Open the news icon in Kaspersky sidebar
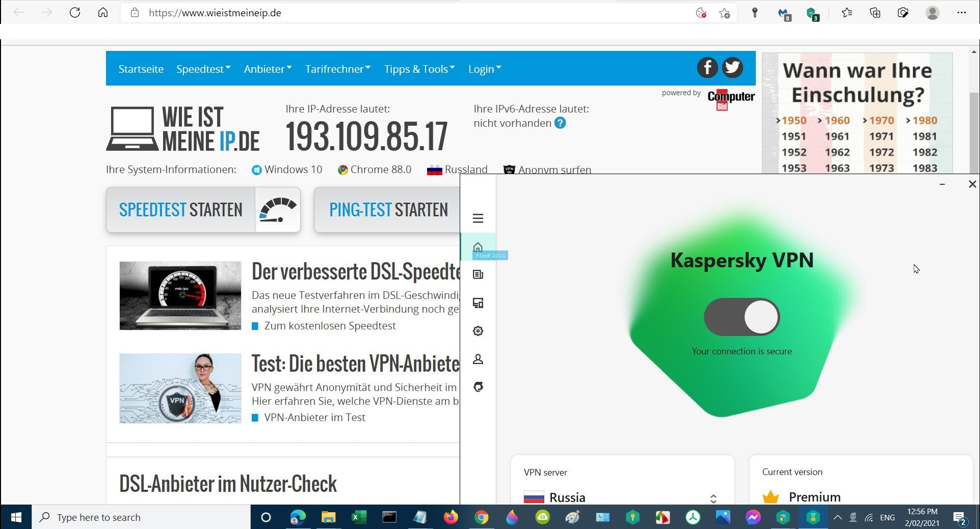 tap(478, 274)
